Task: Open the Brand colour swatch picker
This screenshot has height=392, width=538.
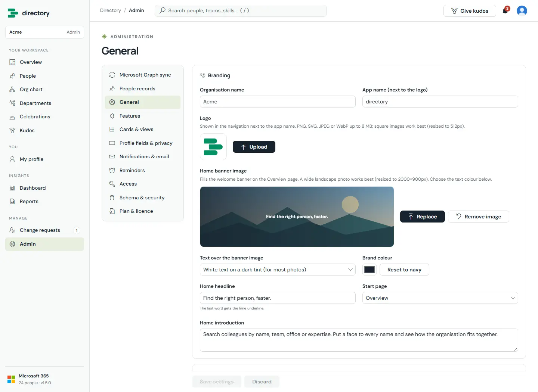Action: (370, 270)
